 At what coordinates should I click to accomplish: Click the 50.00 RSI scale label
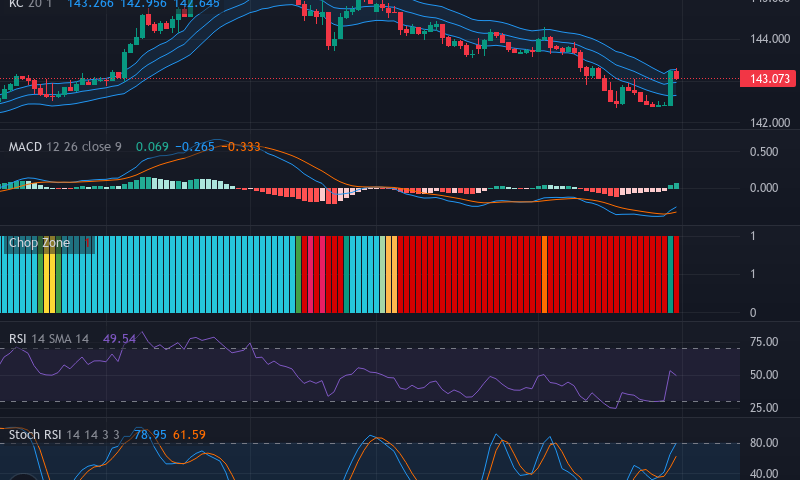(x=764, y=375)
